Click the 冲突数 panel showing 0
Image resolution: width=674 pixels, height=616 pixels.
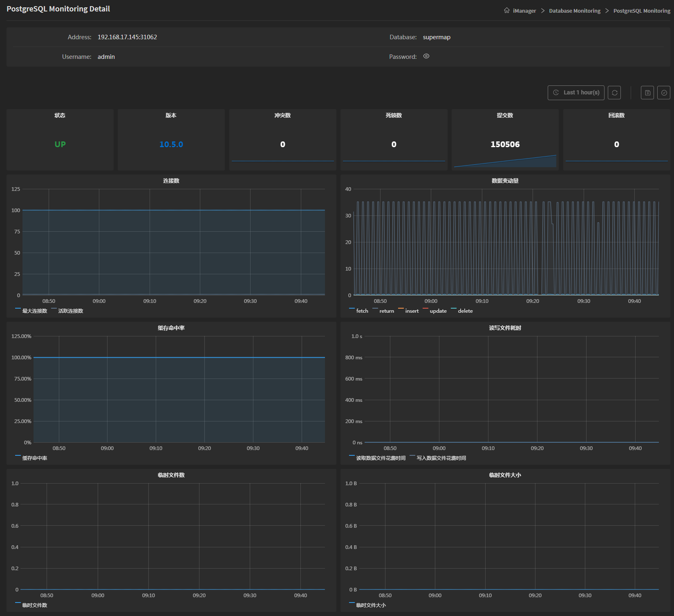(x=282, y=139)
